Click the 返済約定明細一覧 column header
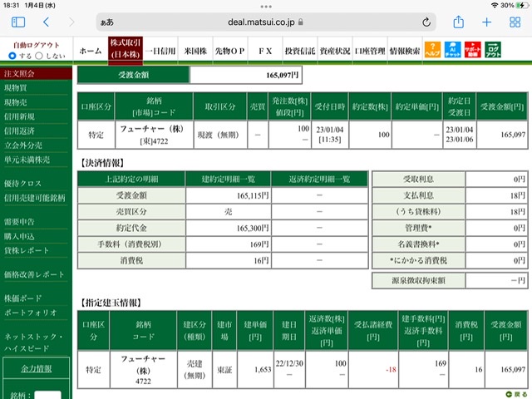Screen dimensions: 532x399 pos(319,179)
